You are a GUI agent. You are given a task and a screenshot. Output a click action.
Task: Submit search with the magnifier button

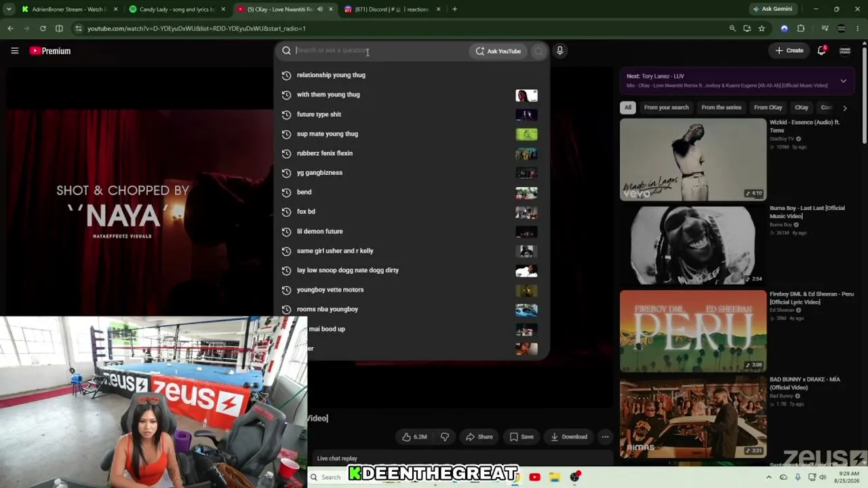(x=538, y=51)
